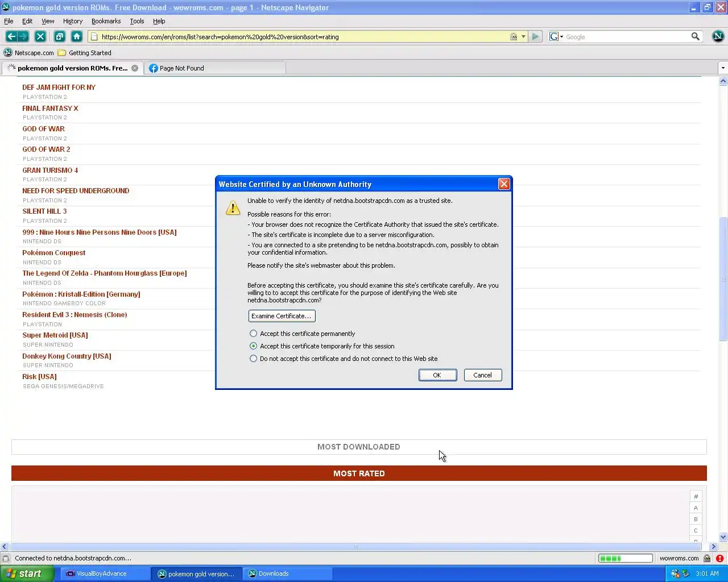Click the yellow warning icon in the dialog

(x=233, y=207)
